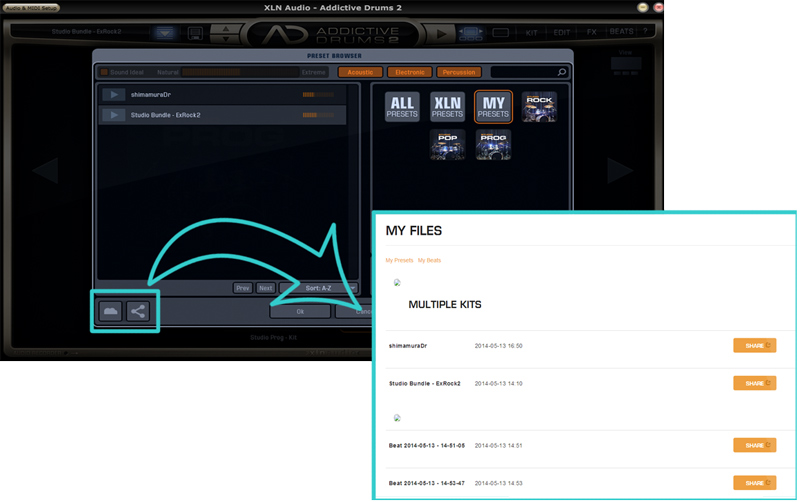Open the Sort: A-Z dropdown
Viewport: 800px width, 502px height.
click(x=319, y=288)
